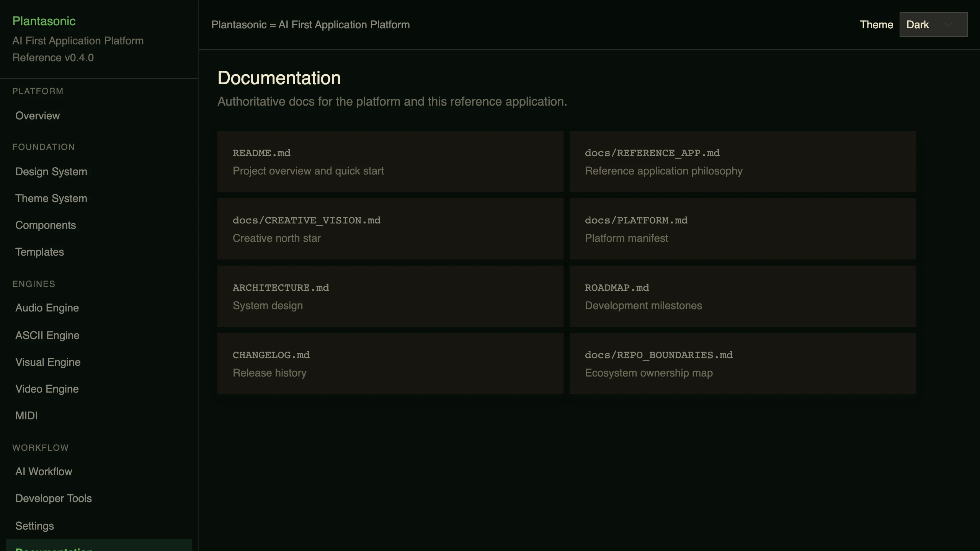Open the Theme dropdown showing Dark
This screenshot has height=551, width=980.
click(933, 24)
